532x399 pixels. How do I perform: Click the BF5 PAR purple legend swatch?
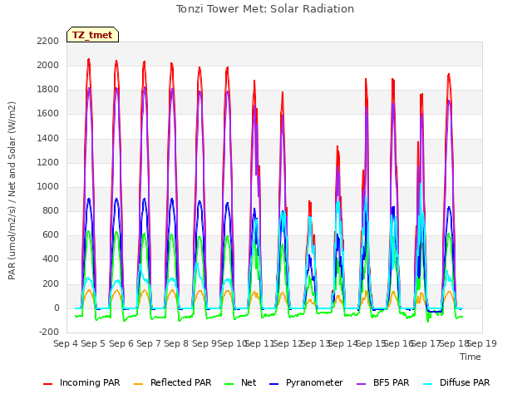(x=362, y=384)
